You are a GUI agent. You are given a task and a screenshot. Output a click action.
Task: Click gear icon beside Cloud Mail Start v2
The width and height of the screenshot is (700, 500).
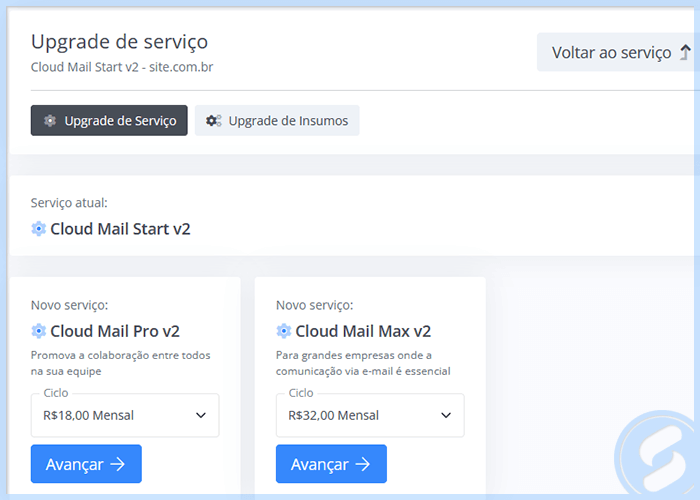click(x=38, y=229)
